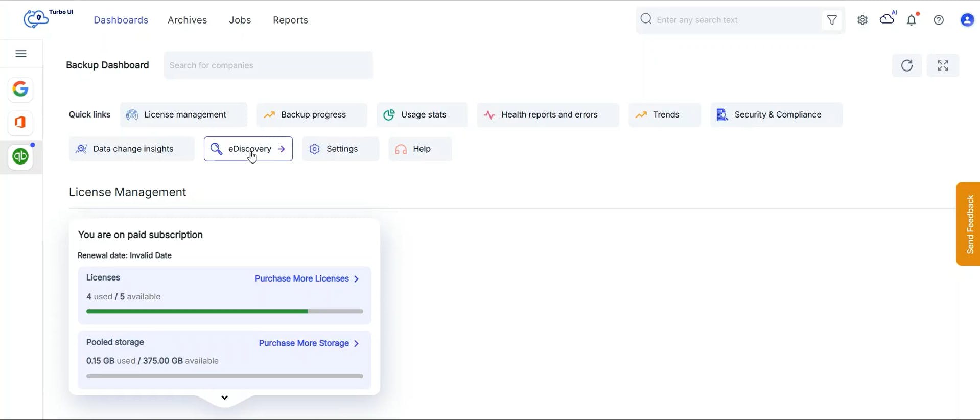Image resolution: width=980 pixels, height=420 pixels.
Task: Refresh the Backup Dashboard
Action: (907, 65)
